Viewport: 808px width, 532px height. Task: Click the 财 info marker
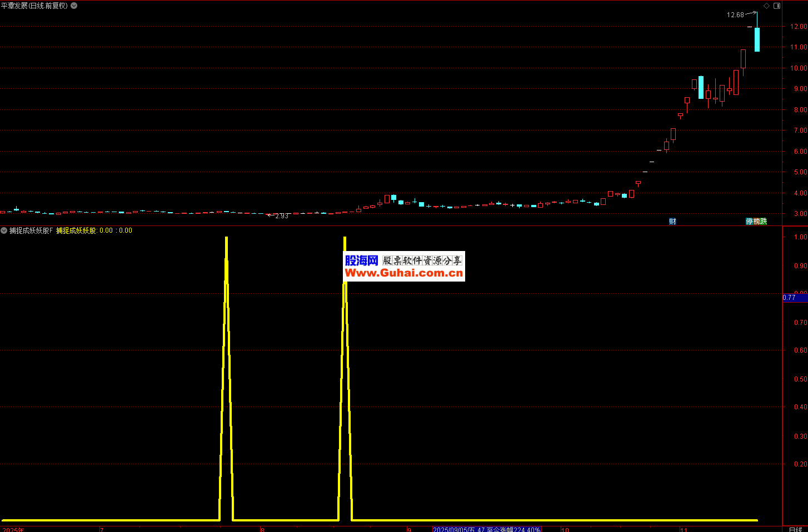(x=672, y=222)
